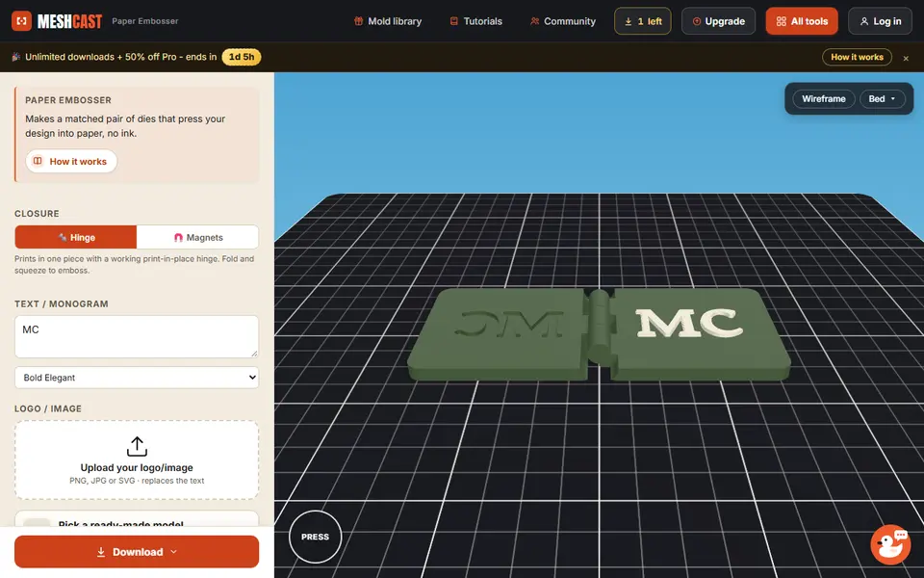Viewport: 924px width, 578px height.
Task: Click the All tools grid icon
Action: [x=782, y=21]
